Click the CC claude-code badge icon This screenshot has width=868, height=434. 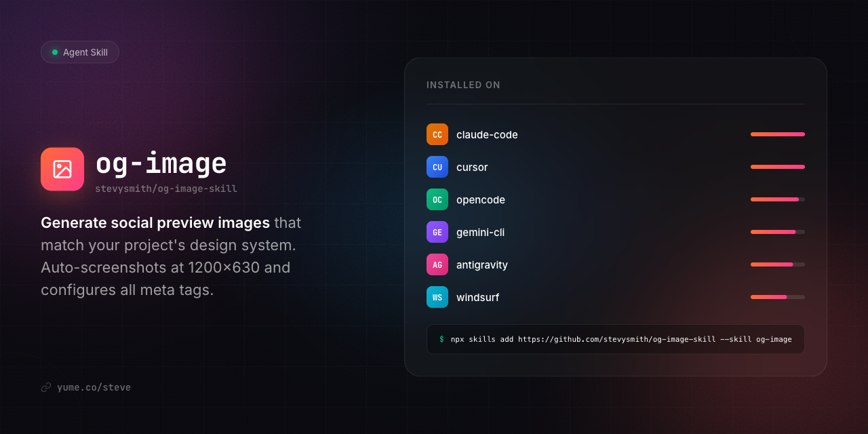pos(437,134)
